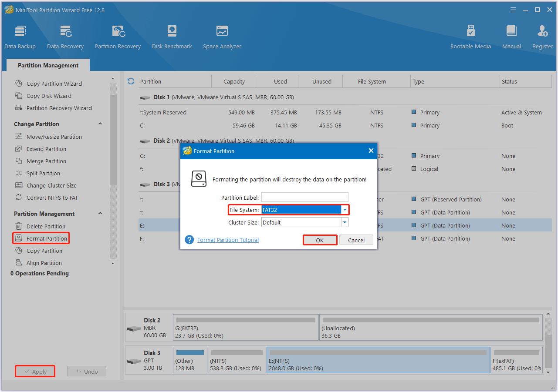Open the Disk Benchmark tool
Image resolution: width=558 pixels, height=392 pixels.
point(172,37)
